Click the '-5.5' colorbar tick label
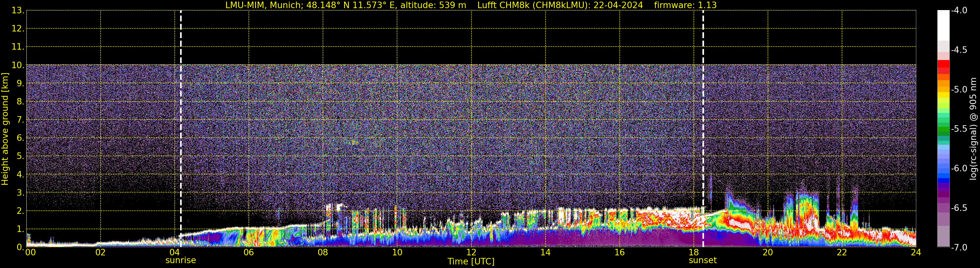 (959, 129)
